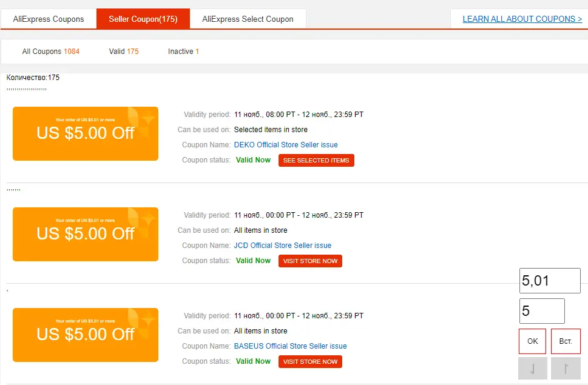Click the grey down arrow button
This screenshot has width=588, height=385.
click(533, 369)
